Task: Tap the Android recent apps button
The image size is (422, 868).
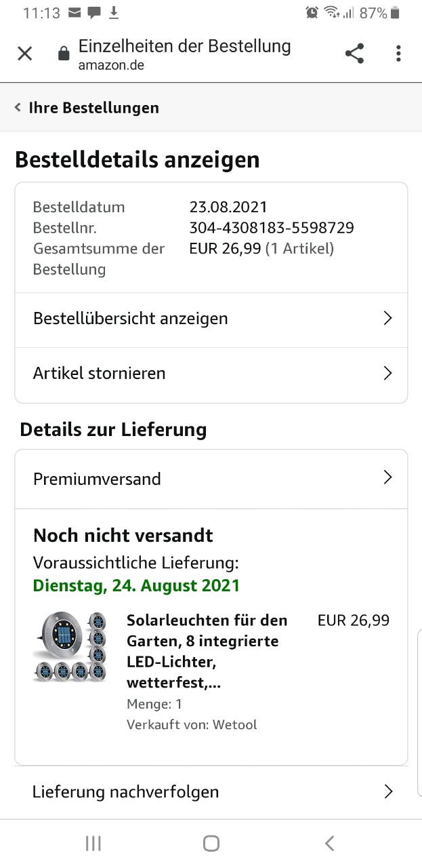Action: click(x=93, y=843)
